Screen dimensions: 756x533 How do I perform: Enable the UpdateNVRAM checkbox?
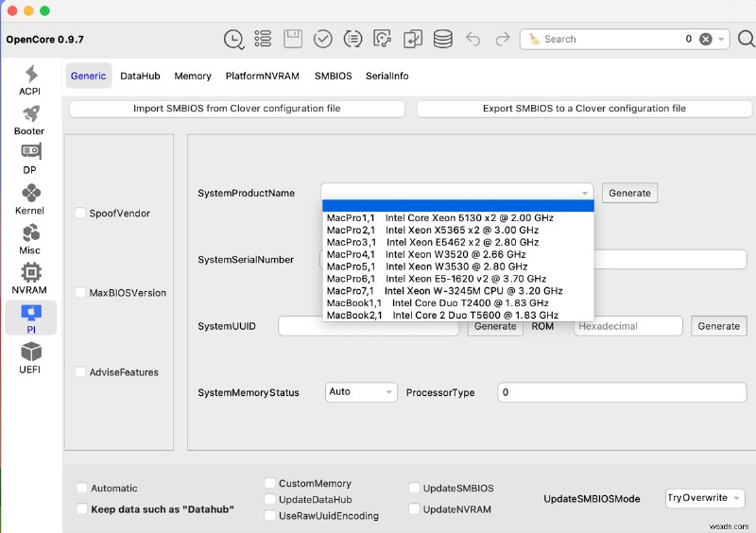pyautogui.click(x=414, y=508)
